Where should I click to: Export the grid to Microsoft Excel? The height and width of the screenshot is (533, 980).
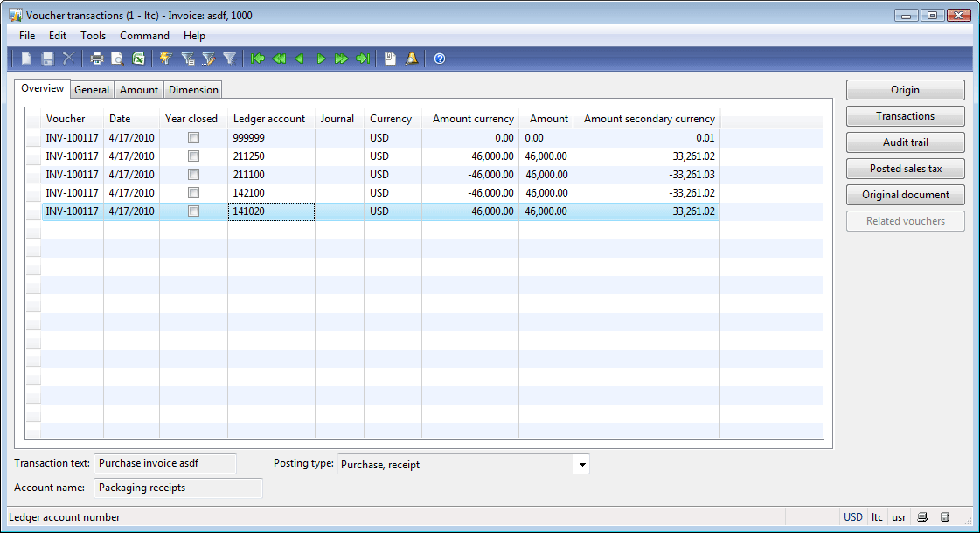(139, 59)
